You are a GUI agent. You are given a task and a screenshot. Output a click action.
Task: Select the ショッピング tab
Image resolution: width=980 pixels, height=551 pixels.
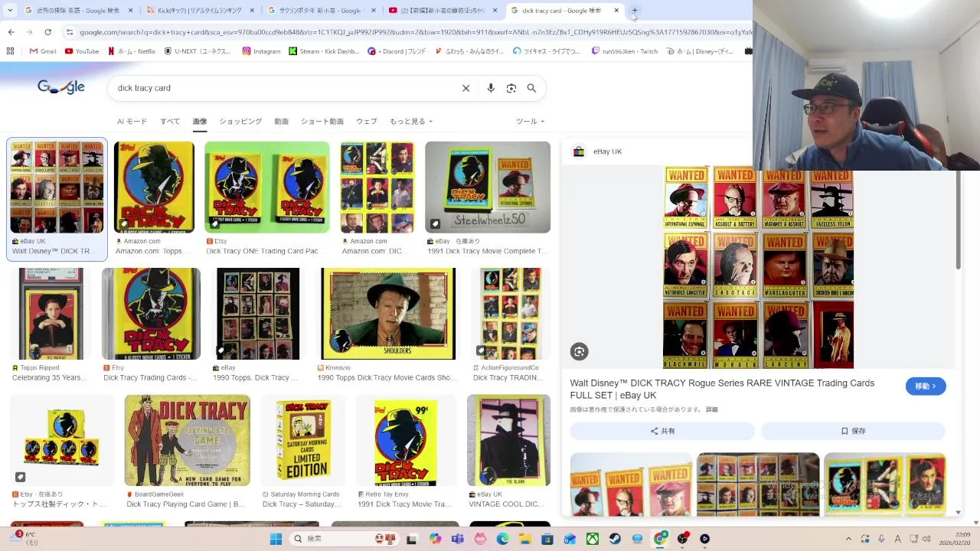click(240, 122)
